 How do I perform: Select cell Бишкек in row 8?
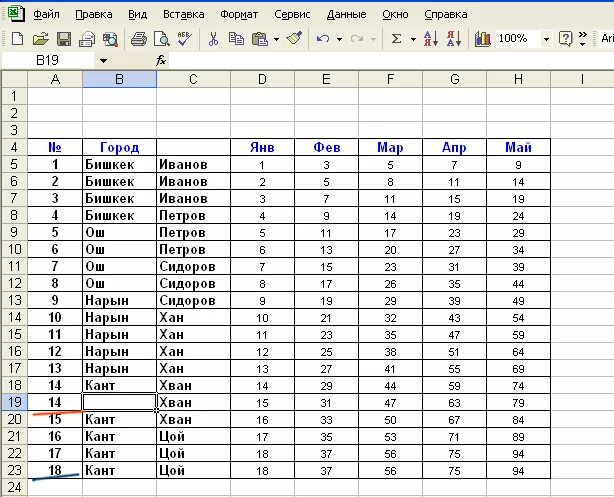coord(119,215)
